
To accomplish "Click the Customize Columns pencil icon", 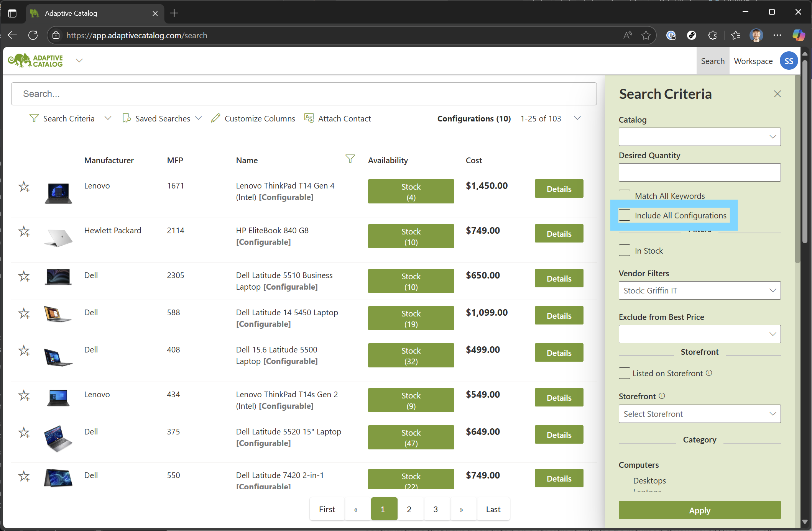I will pyautogui.click(x=215, y=118).
